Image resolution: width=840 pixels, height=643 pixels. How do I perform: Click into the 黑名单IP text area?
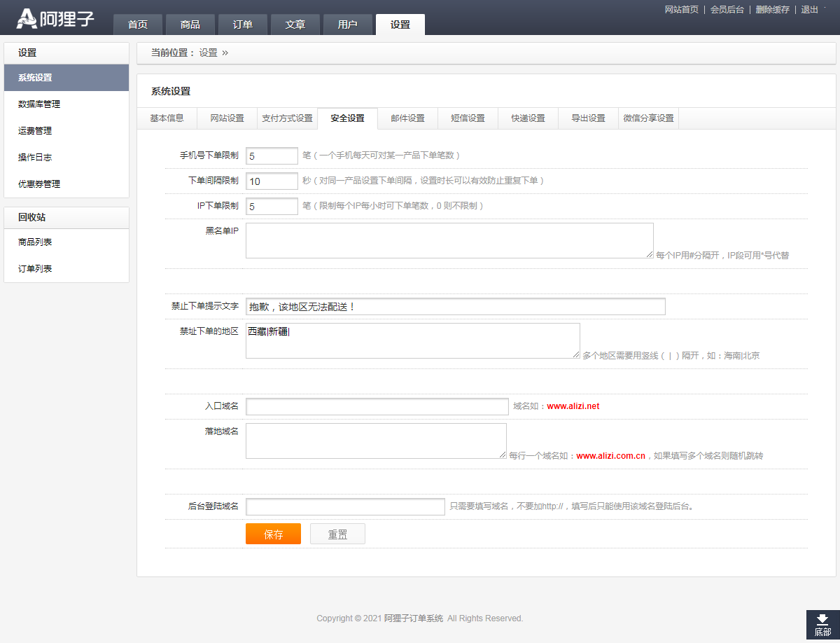pyautogui.click(x=449, y=240)
